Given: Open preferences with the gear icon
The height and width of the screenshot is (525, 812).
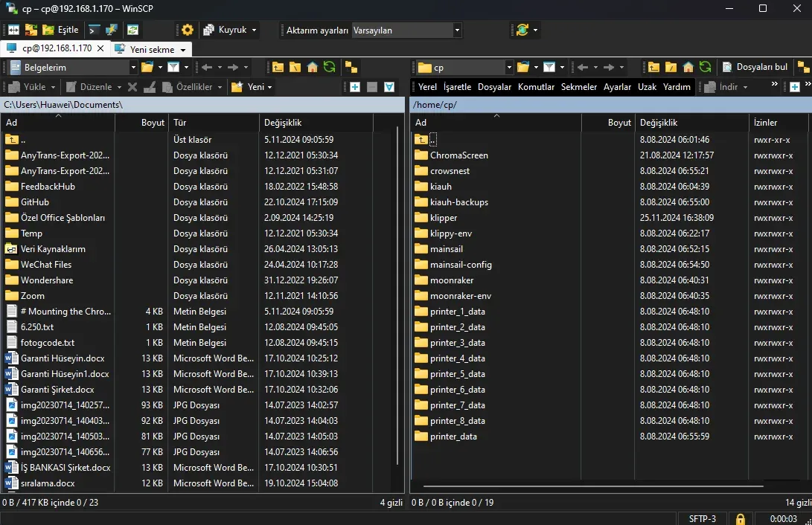Looking at the screenshot, I should click(188, 30).
